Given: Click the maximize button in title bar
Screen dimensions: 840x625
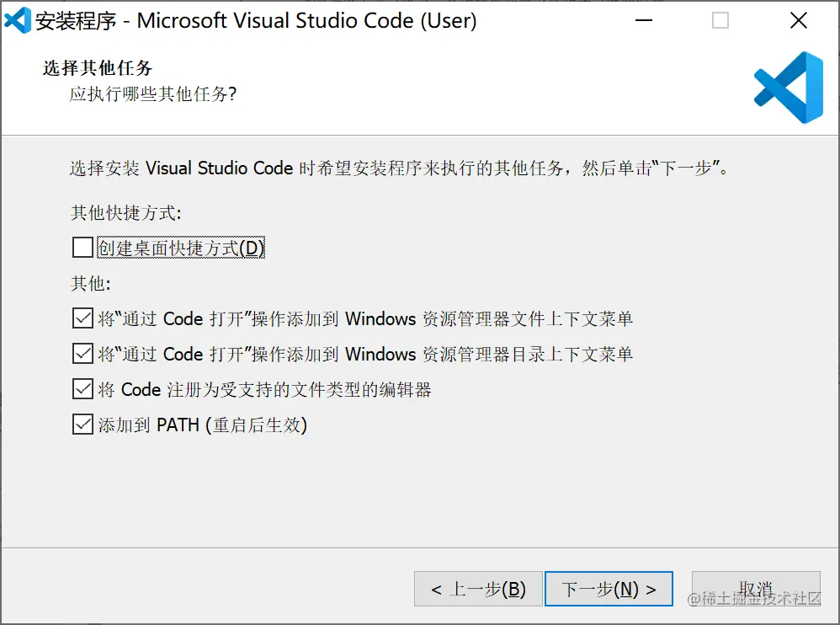Looking at the screenshot, I should pyautogui.click(x=720, y=20).
